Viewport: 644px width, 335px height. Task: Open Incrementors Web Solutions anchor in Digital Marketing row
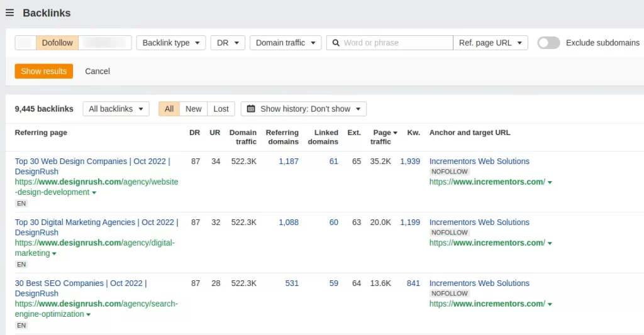click(479, 222)
